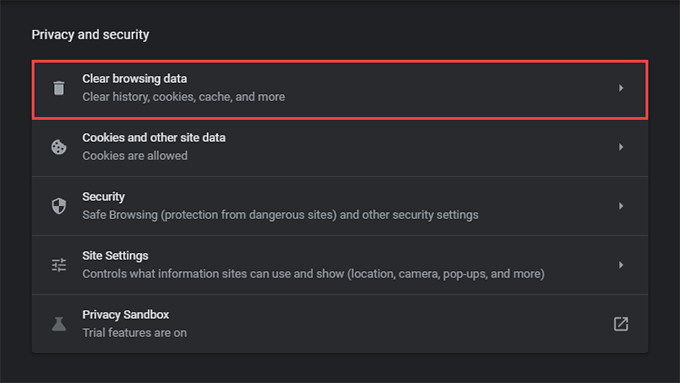
Task: Click the trash can icon
Action: click(x=59, y=88)
